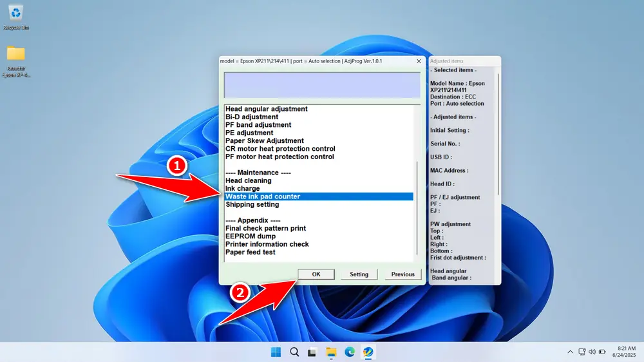Viewport: 644px width, 362px height.
Task: Select Waste ink pad counter
Action: tap(319, 196)
